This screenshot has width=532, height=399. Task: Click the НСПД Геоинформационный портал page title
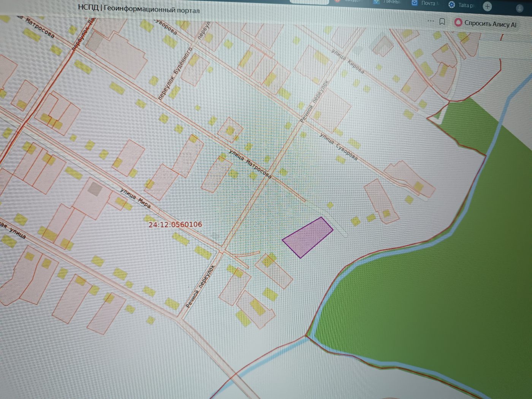coord(139,8)
